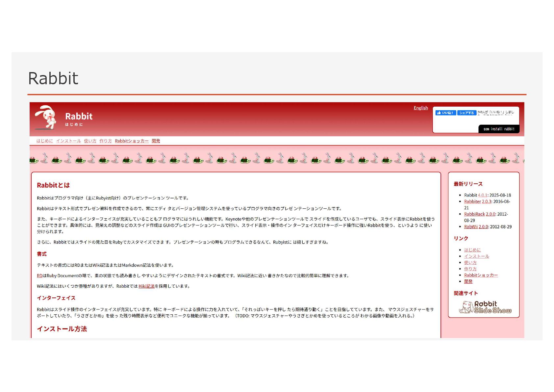This screenshot has width=554, height=392.
Task: Follow the Hiki記法 link in text
Action: click(x=146, y=286)
